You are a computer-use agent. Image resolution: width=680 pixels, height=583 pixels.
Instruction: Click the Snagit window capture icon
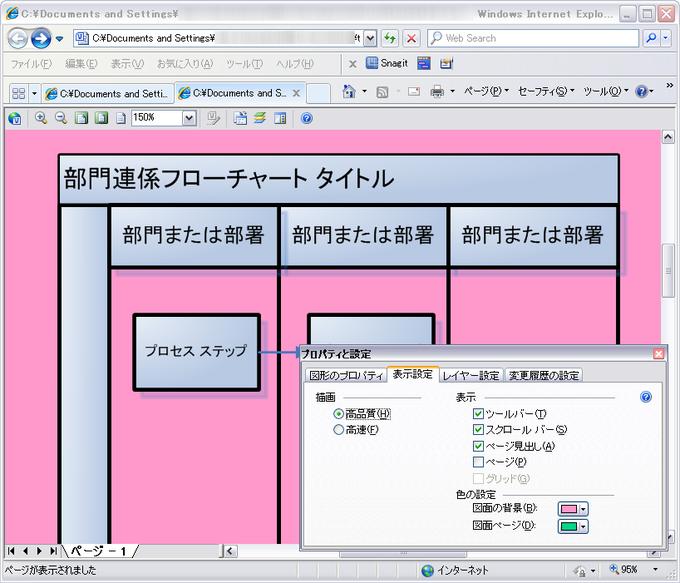(424, 63)
